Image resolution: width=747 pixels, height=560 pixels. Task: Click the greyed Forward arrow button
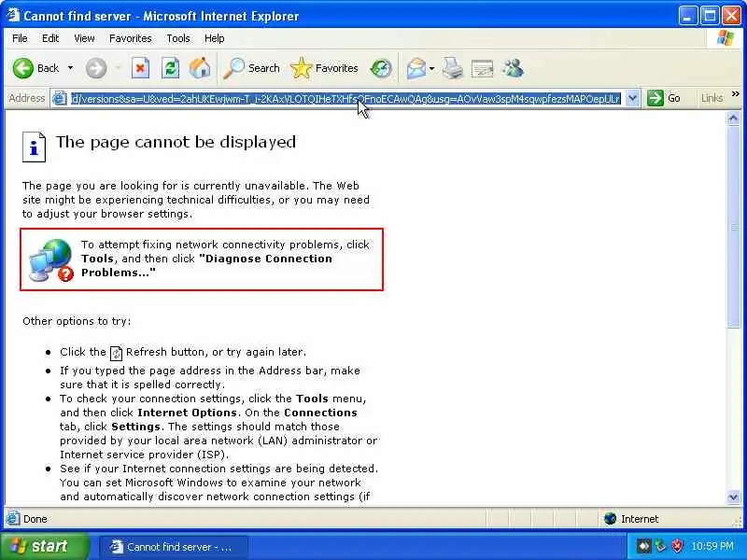coord(96,68)
